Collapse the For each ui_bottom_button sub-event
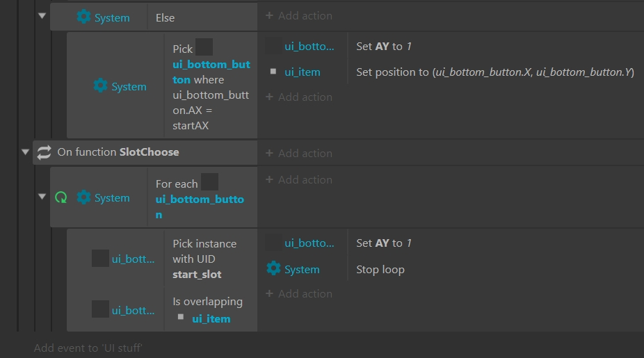Image resolution: width=644 pixels, height=358 pixels. [42, 197]
